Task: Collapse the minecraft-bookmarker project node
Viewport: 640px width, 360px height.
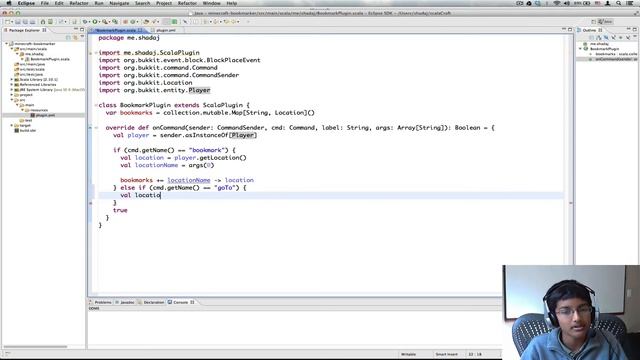Action: pos(7,44)
